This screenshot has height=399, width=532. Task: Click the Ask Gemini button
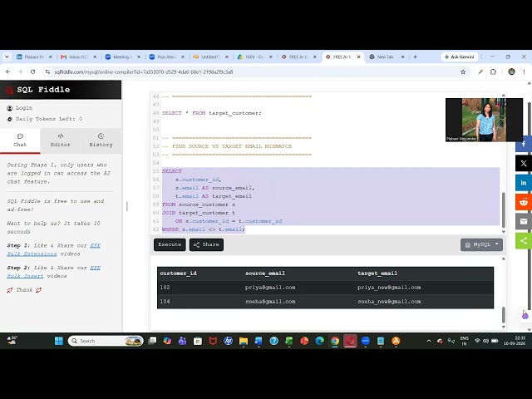click(x=459, y=57)
